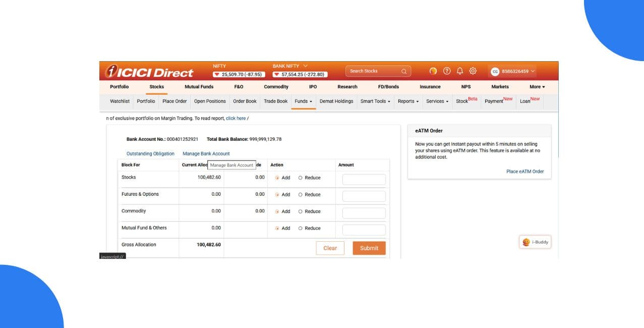Click the Clear button

click(x=330, y=248)
